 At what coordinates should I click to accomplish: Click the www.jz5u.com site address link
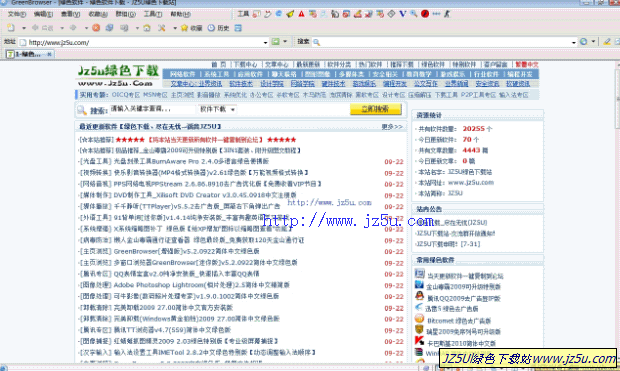pyautogui.click(x=471, y=182)
